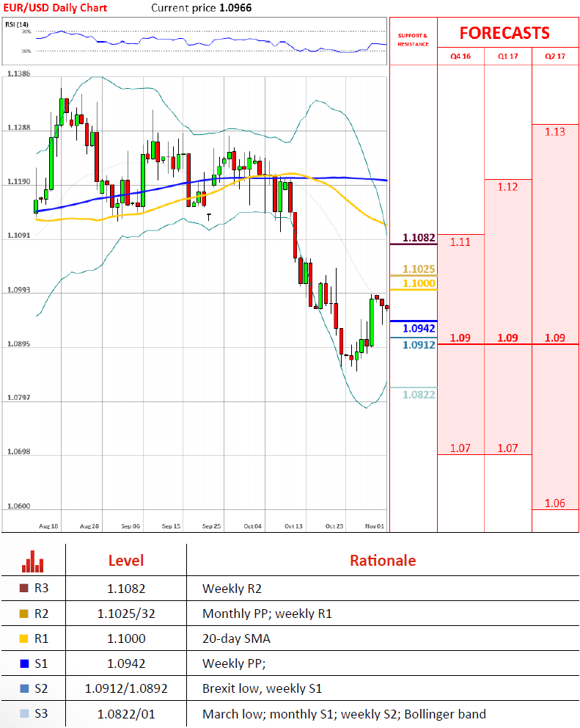The width and height of the screenshot is (580, 728).
Task: Click the 1.09 value in Q1 17 column
Action: (x=507, y=338)
